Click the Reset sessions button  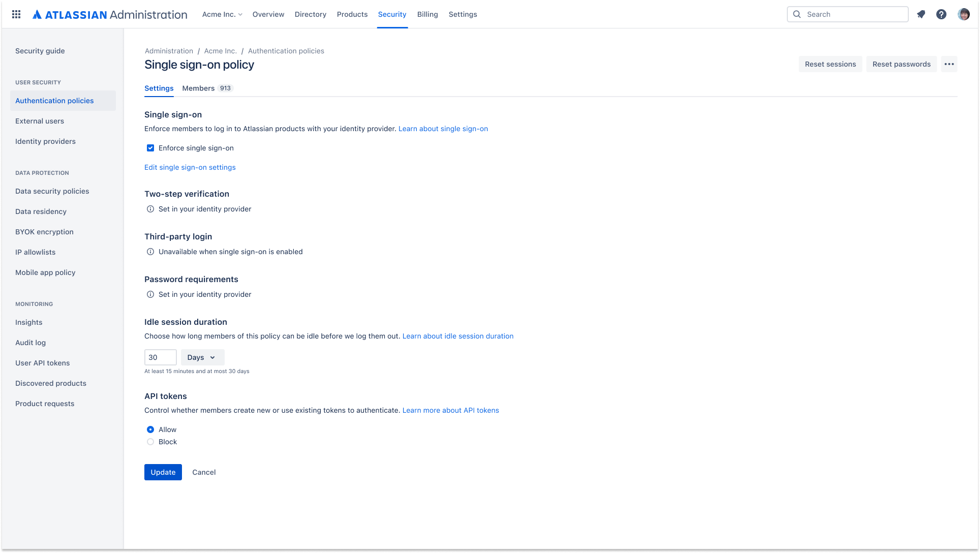coord(830,64)
